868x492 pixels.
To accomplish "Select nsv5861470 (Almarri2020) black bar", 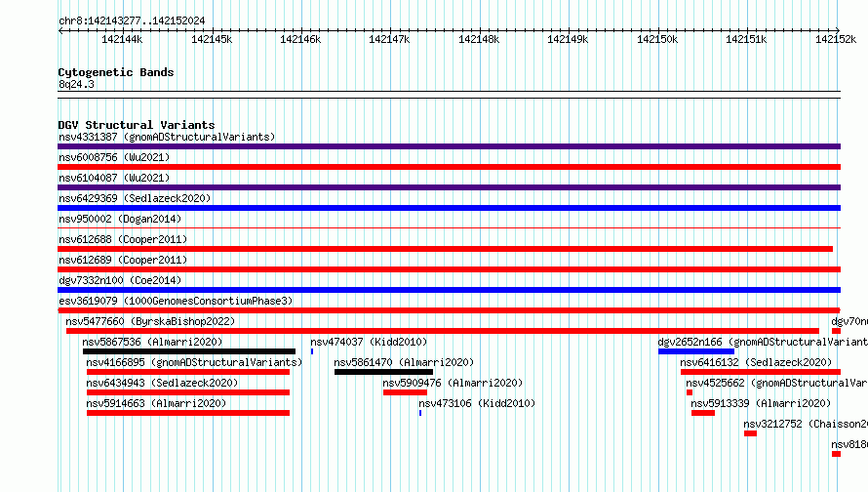I will 383,372.
